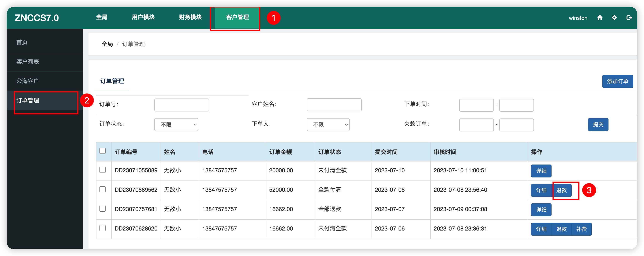Switch to 财务模块 top menu
644x256 pixels.
[x=190, y=17]
